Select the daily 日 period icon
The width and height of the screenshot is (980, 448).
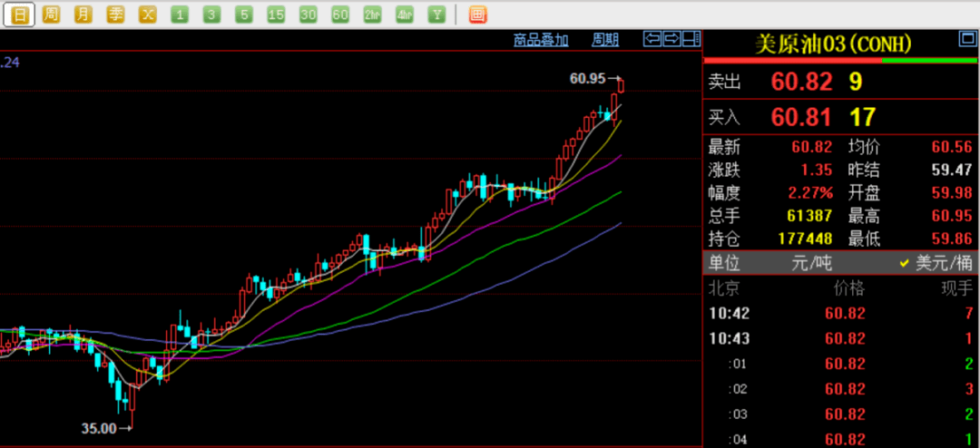pyautogui.click(x=19, y=15)
